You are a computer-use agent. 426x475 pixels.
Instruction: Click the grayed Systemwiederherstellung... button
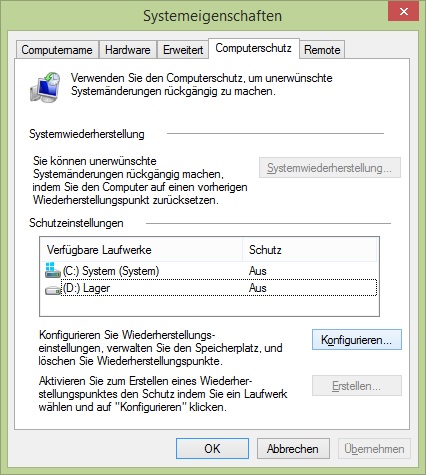click(x=330, y=168)
